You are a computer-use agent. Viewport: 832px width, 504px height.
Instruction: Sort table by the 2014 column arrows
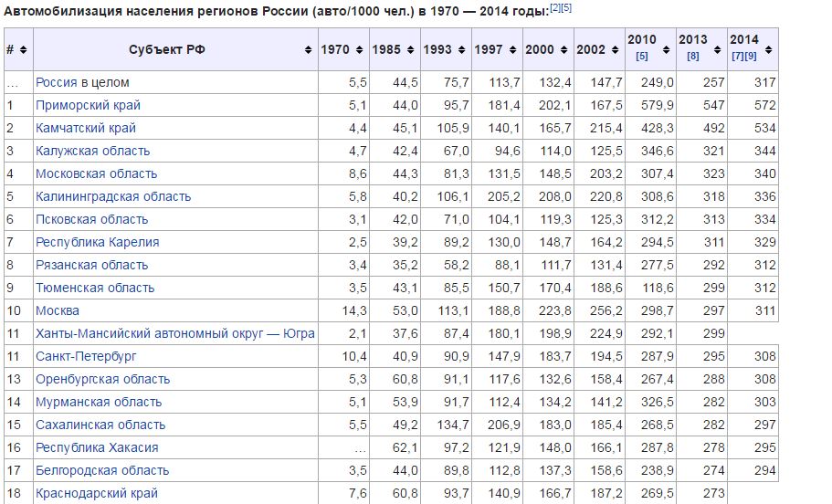point(768,50)
